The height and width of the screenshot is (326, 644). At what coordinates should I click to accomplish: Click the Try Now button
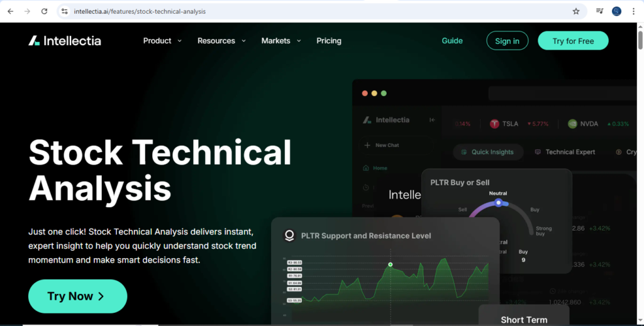pyautogui.click(x=77, y=296)
